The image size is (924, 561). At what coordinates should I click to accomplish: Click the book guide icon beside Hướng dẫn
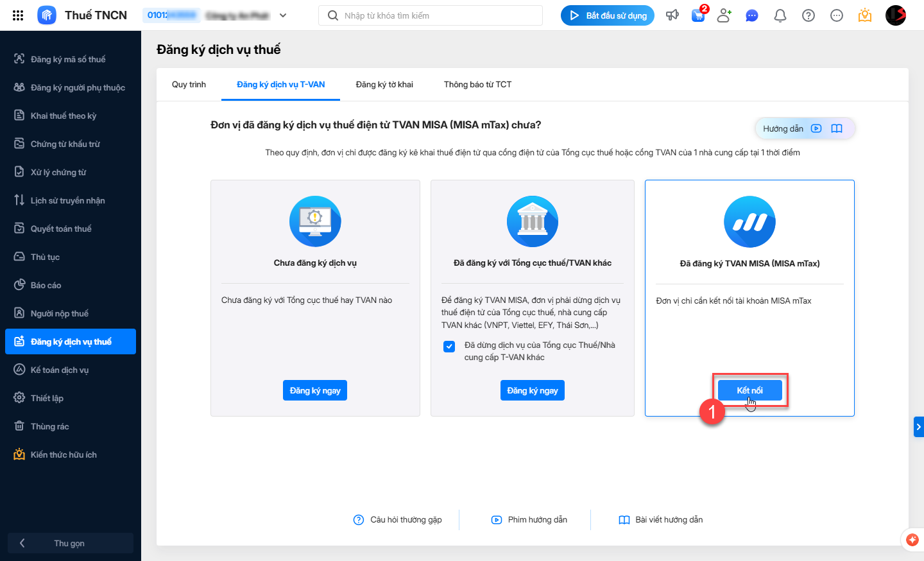(x=837, y=128)
